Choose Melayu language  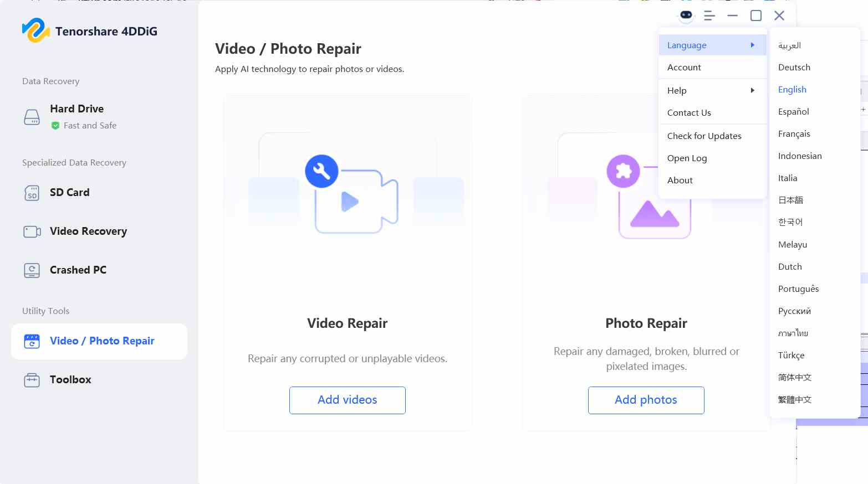click(793, 244)
